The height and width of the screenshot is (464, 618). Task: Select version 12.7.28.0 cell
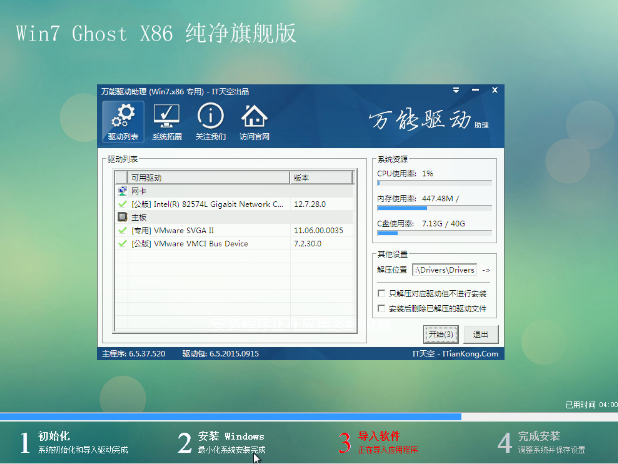(310, 204)
